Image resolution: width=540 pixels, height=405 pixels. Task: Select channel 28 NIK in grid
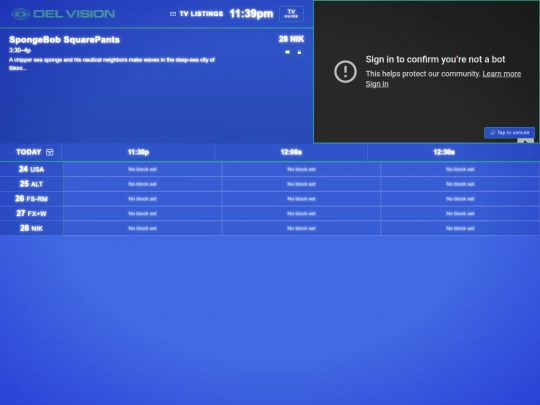click(x=31, y=228)
